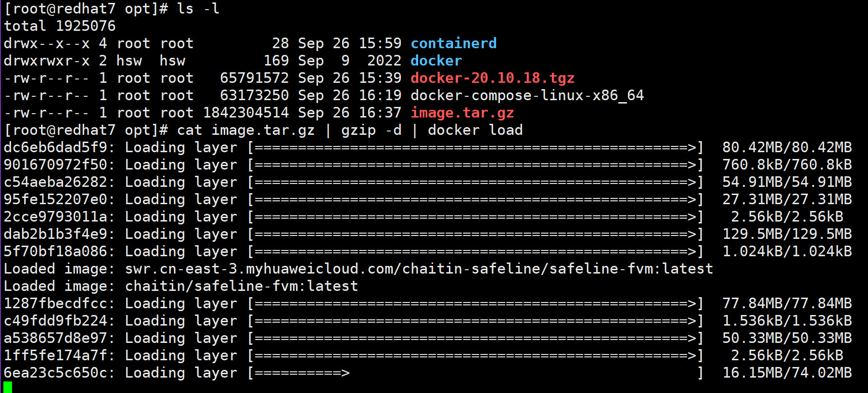Click the "ls -l" command text
Viewport: 868px width, 393px height.
(198, 9)
